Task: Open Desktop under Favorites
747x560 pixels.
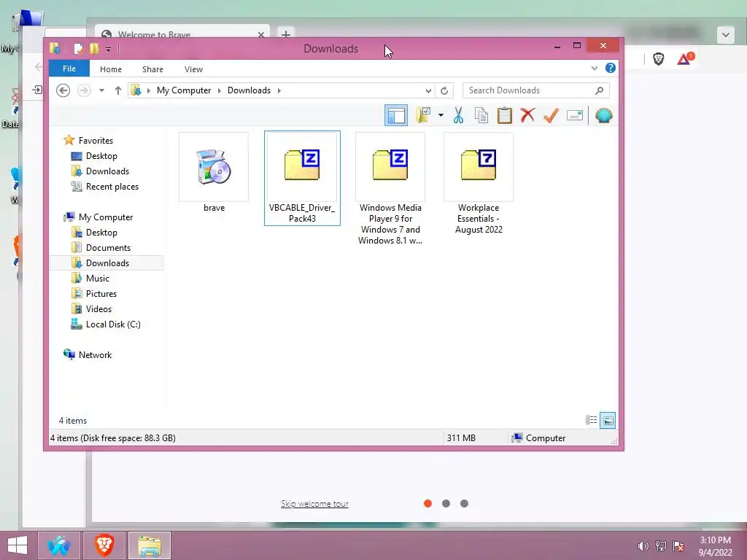Action: tap(101, 156)
